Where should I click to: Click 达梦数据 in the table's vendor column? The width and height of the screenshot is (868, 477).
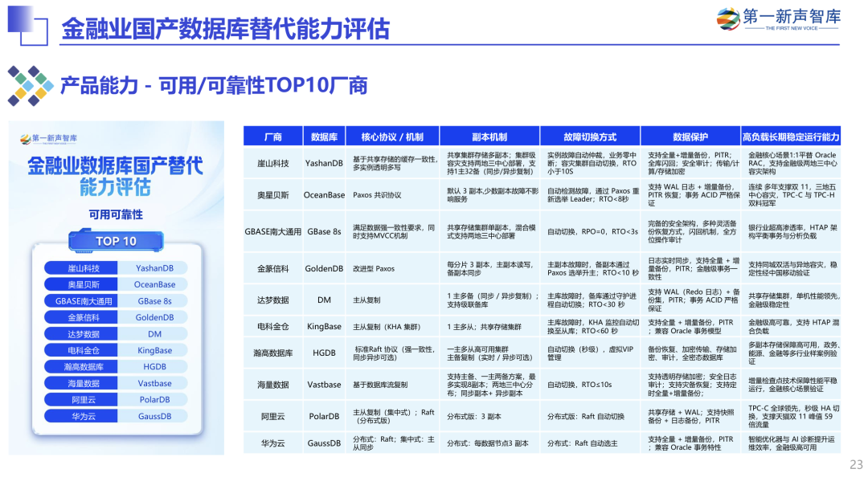tap(273, 300)
